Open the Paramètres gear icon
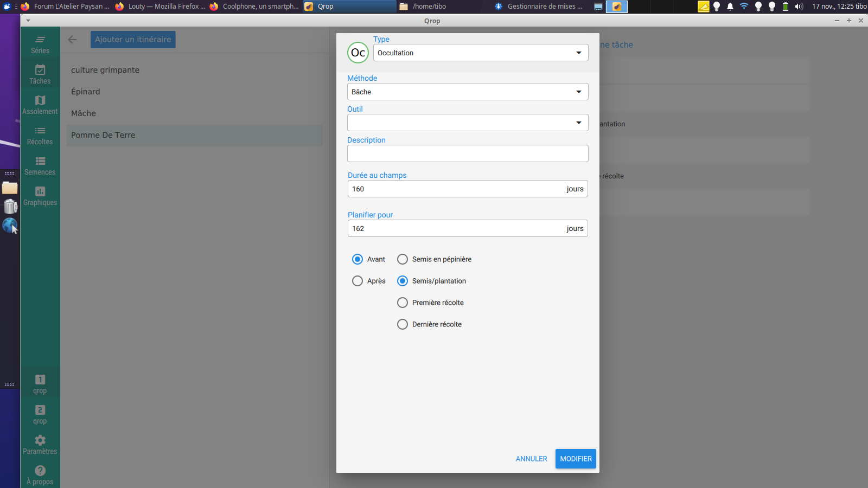Viewport: 868px width, 488px height. point(40,440)
